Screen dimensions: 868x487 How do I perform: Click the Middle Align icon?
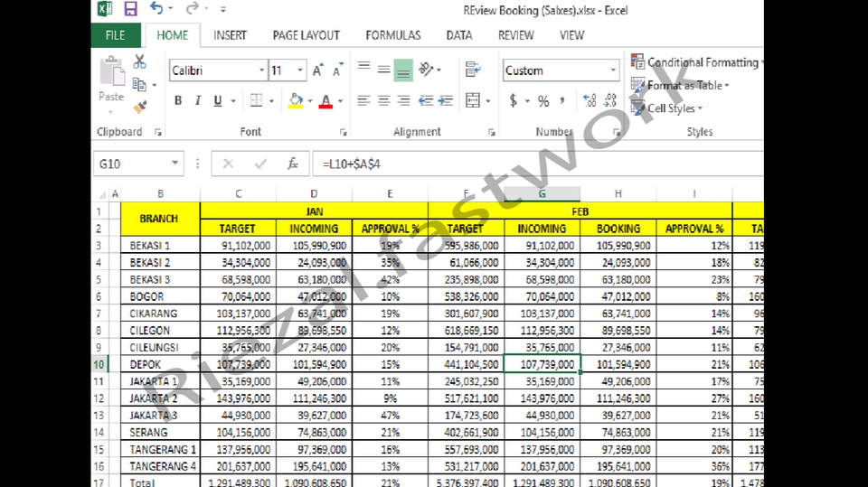tap(383, 70)
